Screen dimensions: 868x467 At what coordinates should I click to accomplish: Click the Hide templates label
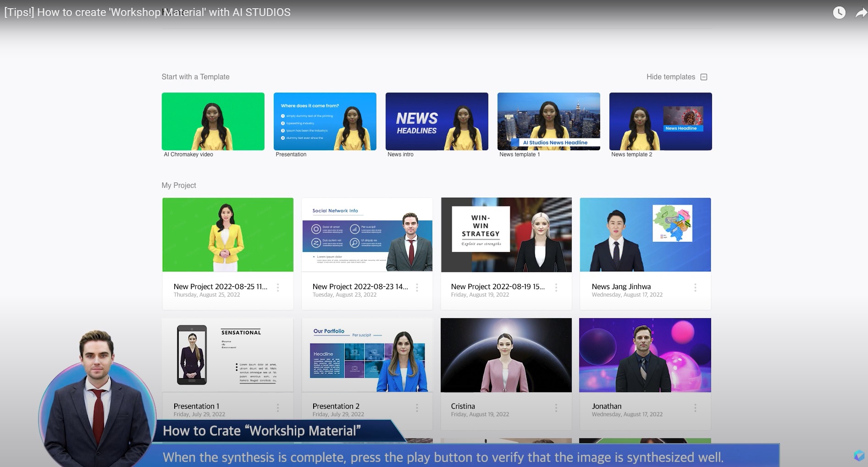point(671,77)
